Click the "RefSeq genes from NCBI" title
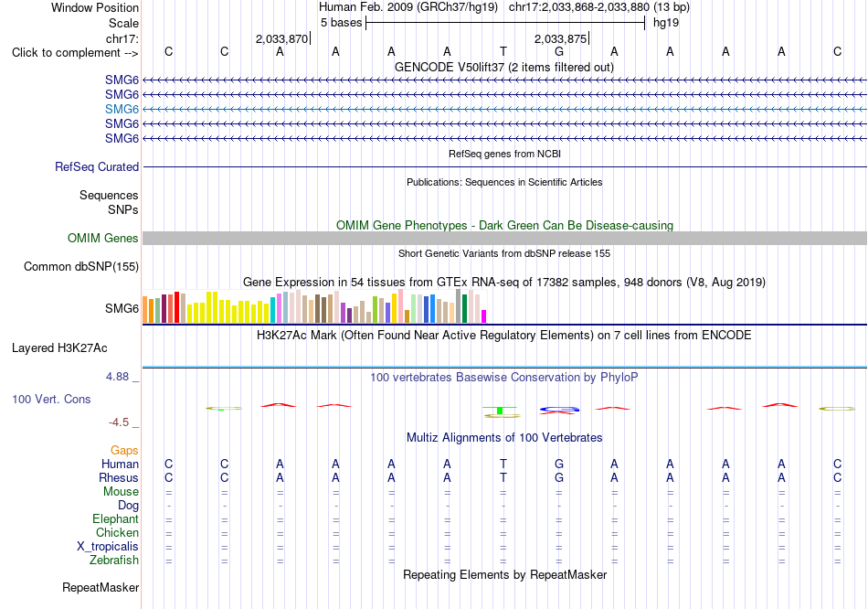The height and width of the screenshot is (609, 868). pyautogui.click(x=504, y=154)
